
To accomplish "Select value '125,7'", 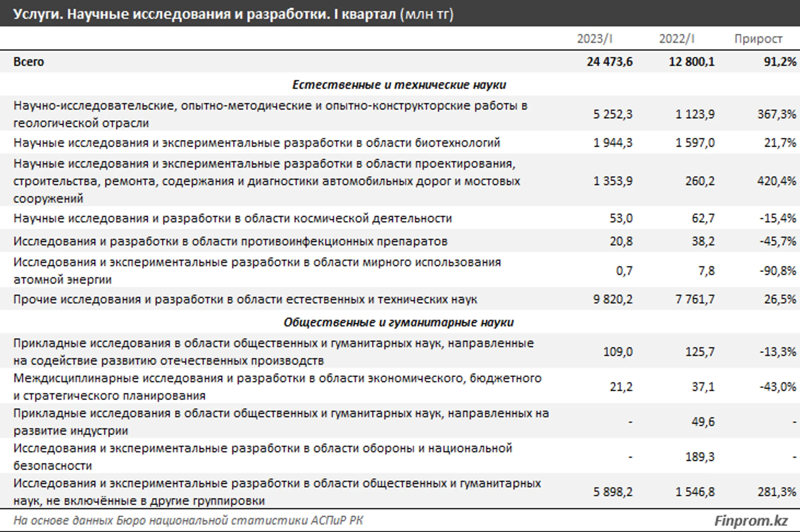I will point(700,352).
